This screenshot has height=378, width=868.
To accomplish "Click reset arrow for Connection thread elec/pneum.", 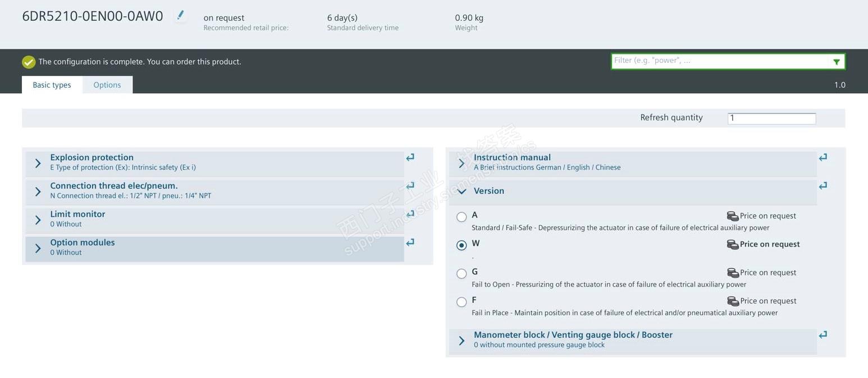I will (x=410, y=186).
